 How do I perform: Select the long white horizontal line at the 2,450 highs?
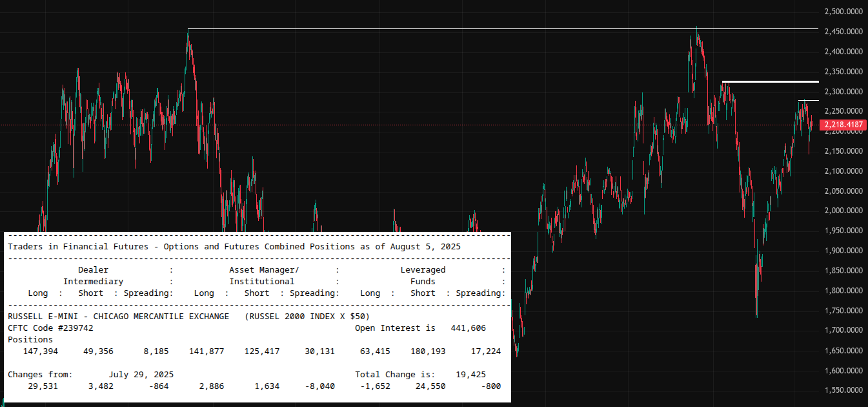tap(503, 29)
